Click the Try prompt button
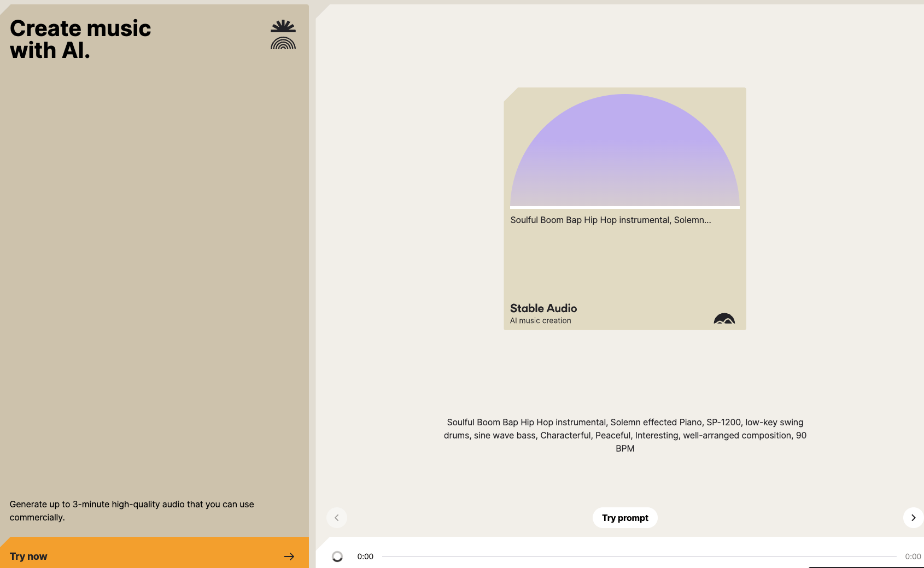The width and height of the screenshot is (924, 568). [625, 518]
